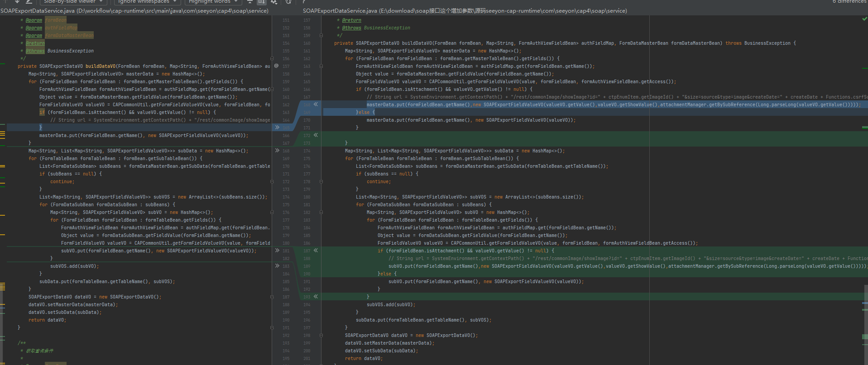Click the edit source pencil icon
Viewport: 868px width, 365px height.
tap(29, 2)
